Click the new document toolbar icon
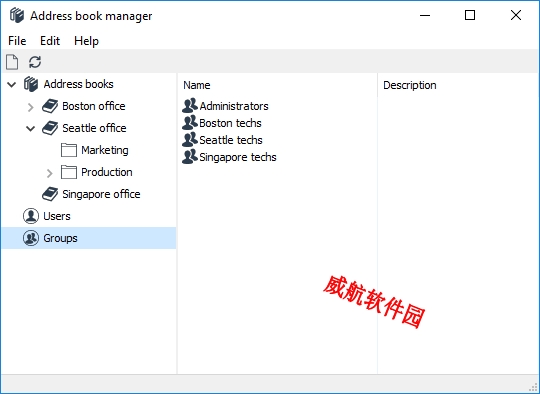This screenshot has width=540, height=394. pos(12,62)
